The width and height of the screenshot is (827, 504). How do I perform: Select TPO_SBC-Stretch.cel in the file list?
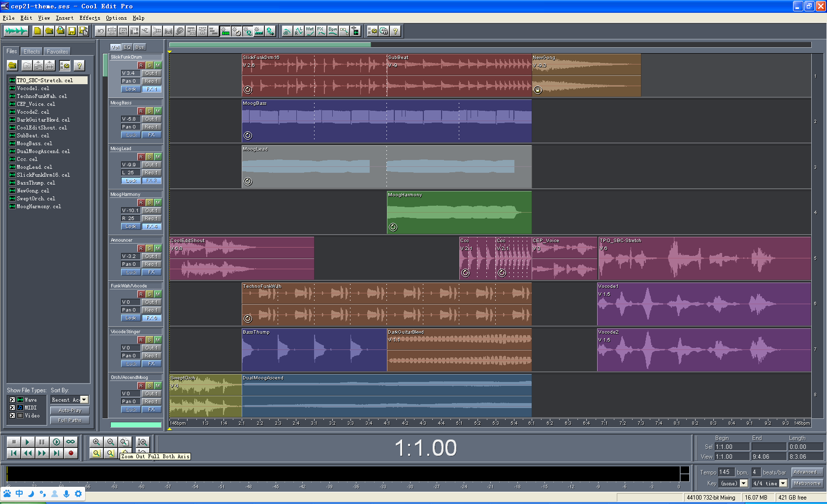click(48, 80)
